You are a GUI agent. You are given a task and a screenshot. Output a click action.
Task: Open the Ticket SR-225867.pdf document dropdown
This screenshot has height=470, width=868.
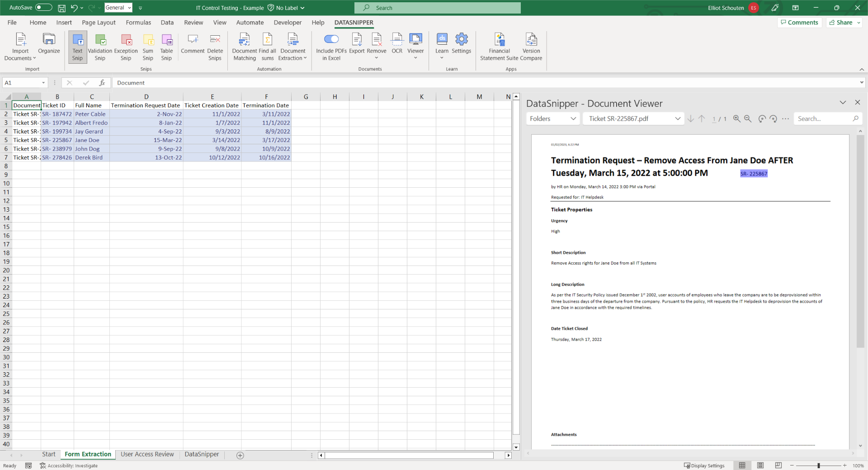tap(634, 119)
